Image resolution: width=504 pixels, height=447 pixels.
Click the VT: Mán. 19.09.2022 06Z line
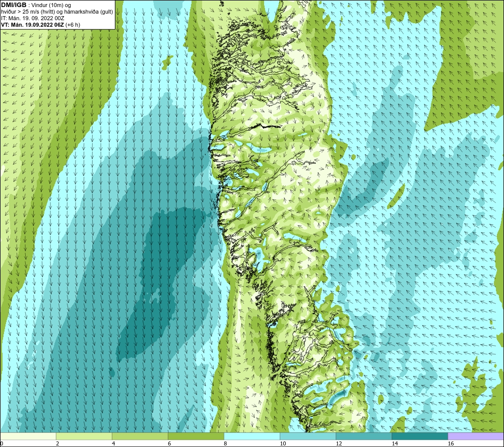[x=40, y=25]
